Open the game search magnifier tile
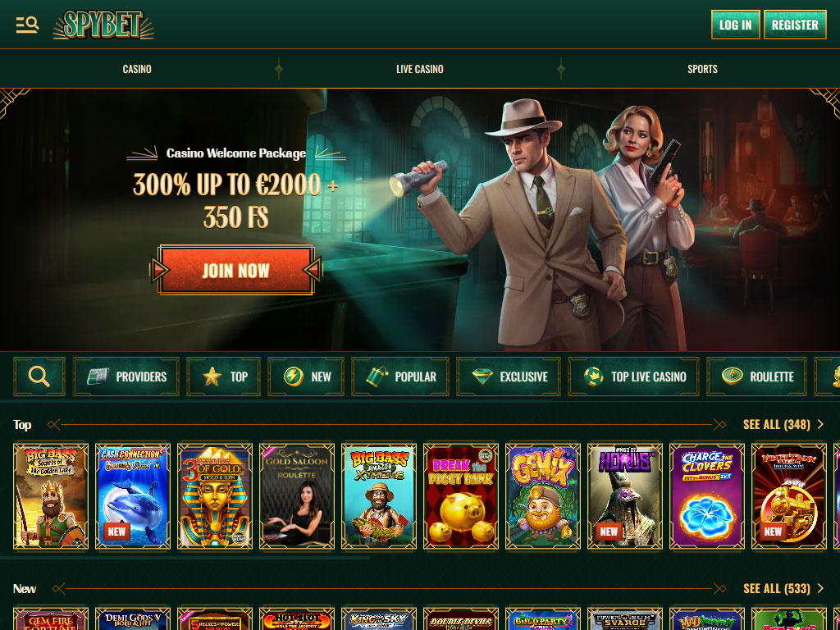This screenshot has height=630, width=840. (x=39, y=377)
